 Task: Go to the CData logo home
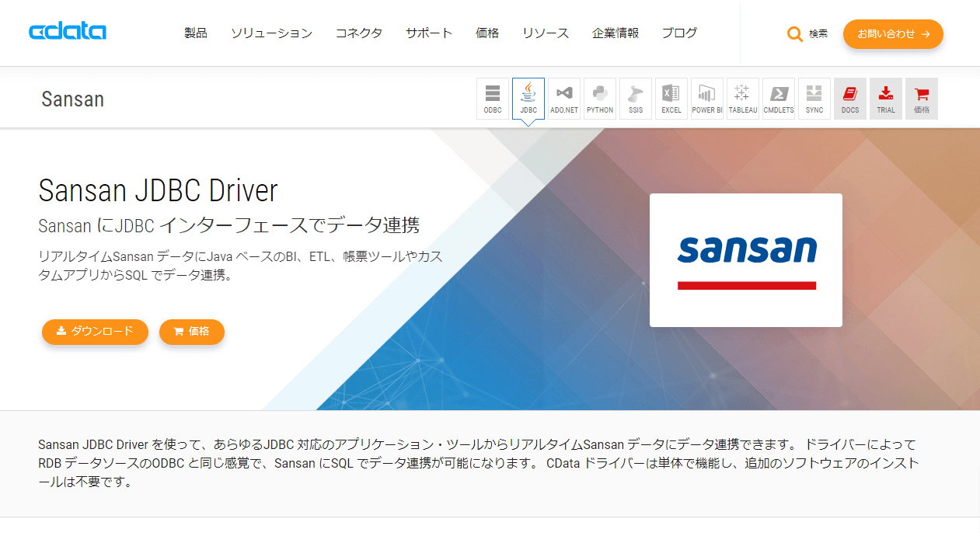(68, 32)
